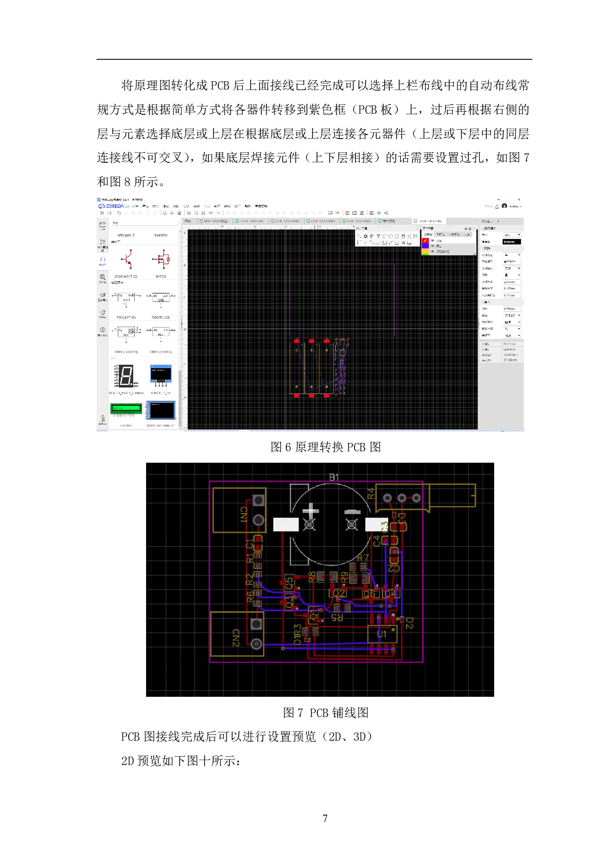Switch to All Layers tab in layer panel

click(428, 234)
